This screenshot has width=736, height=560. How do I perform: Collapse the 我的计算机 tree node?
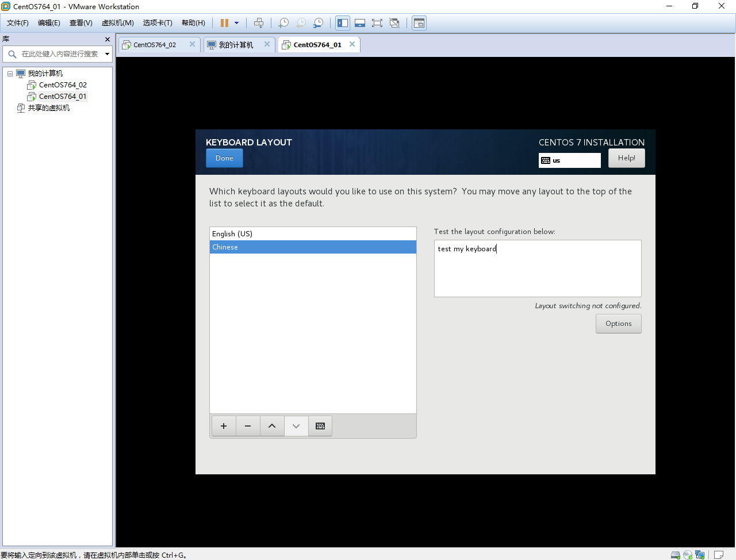click(x=10, y=74)
